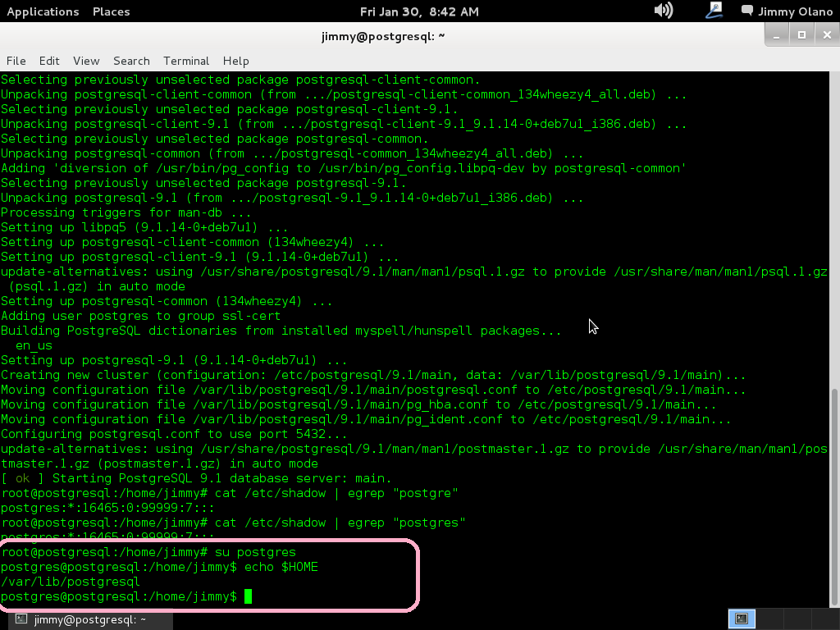Screen dimensions: 840x630
Task: Focus the terminal prompt at the cursor
Action: coord(249,596)
